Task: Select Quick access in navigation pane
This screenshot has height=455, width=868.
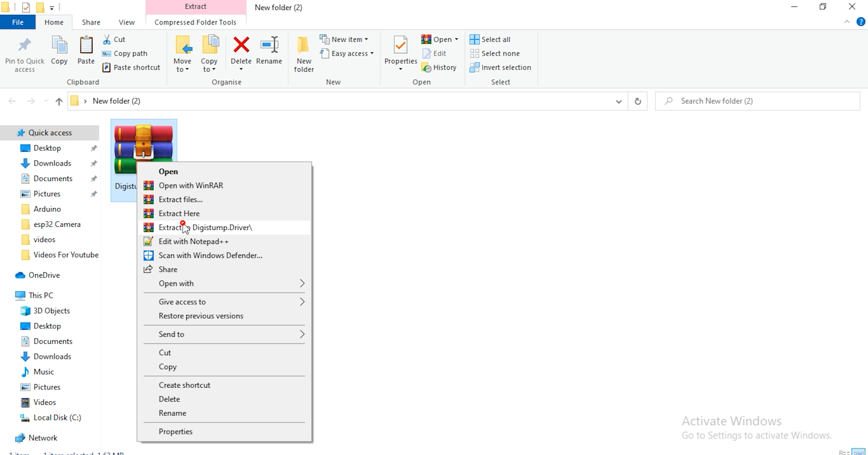Action: 50,133
